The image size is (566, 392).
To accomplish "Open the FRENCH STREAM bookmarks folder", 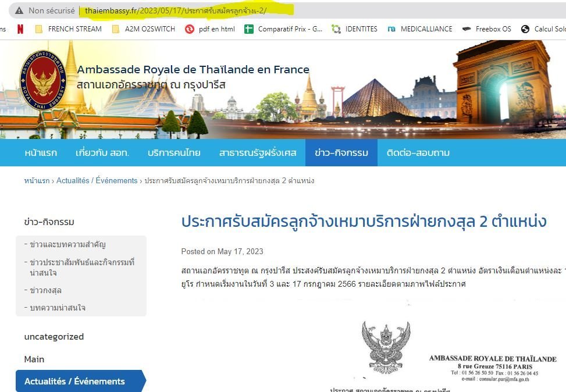I will [69, 28].
